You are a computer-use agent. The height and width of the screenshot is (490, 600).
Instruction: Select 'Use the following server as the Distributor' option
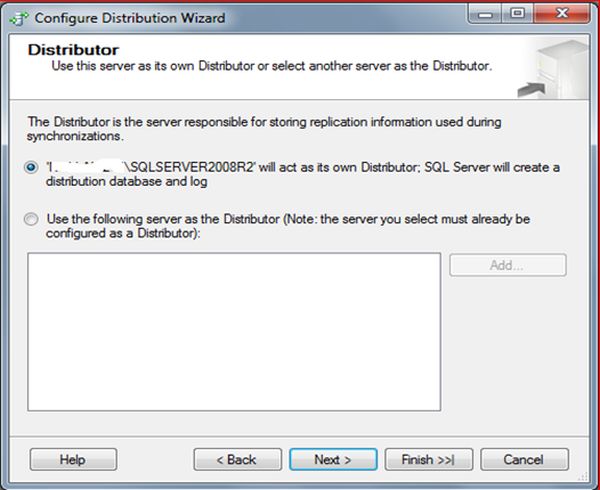31,220
